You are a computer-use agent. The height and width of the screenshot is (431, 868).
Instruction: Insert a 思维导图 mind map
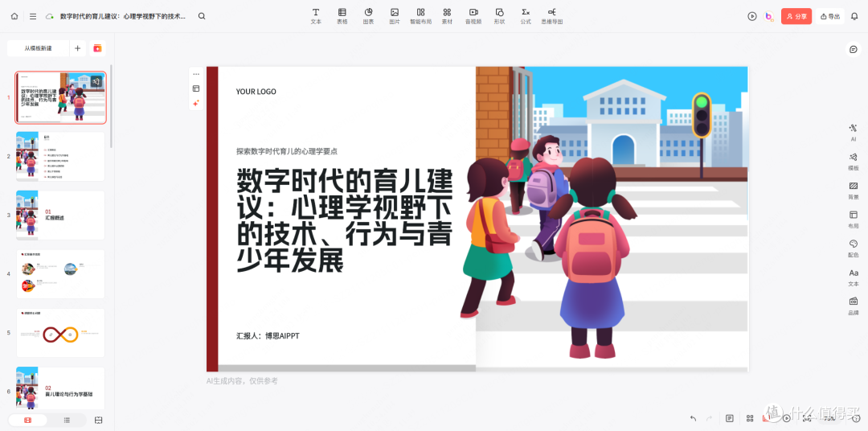[552, 16]
